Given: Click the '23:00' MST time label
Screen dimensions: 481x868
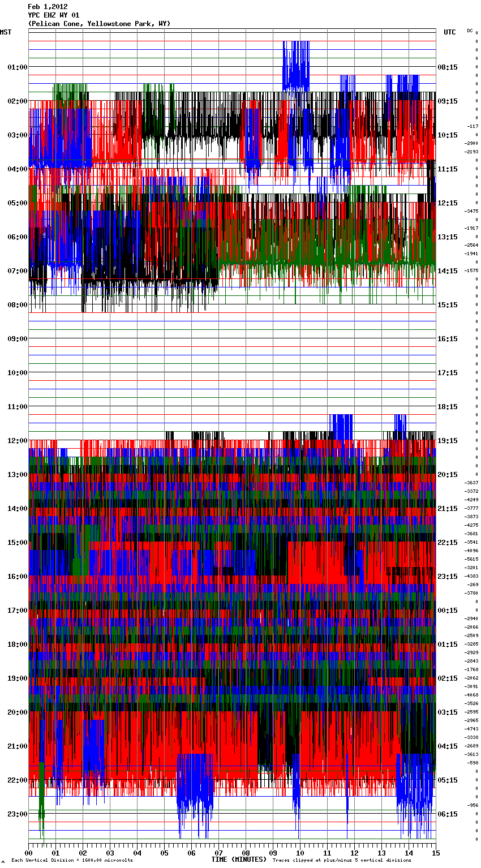Looking at the screenshot, I should click(x=18, y=814).
